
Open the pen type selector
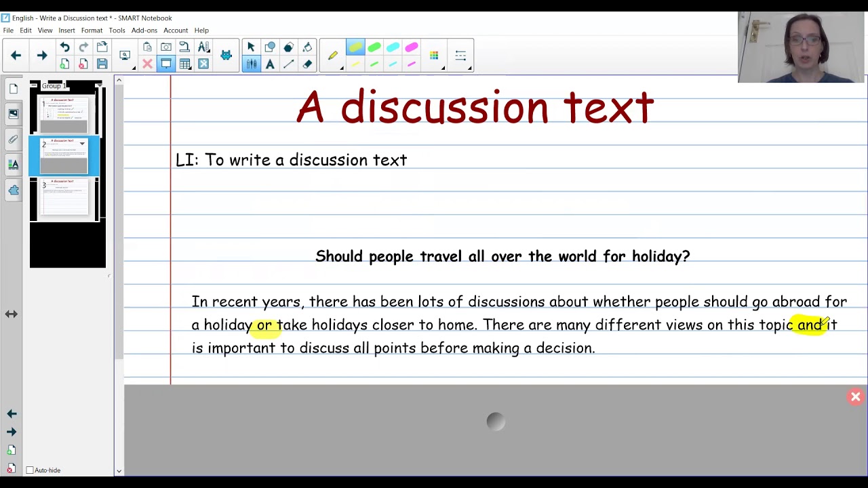[x=334, y=56]
